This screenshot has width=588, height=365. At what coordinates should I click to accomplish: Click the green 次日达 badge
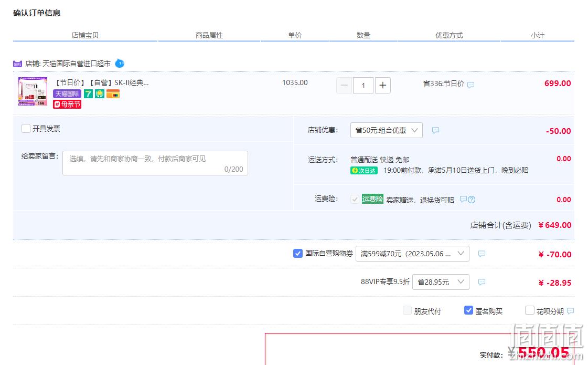pyautogui.click(x=364, y=171)
